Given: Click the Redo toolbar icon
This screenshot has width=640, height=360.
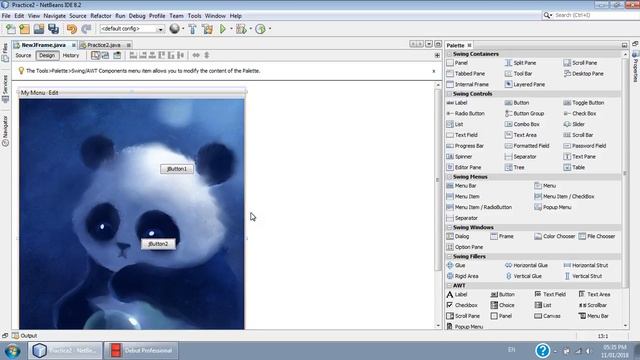Looking at the screenshot, I should pos(86,29).
